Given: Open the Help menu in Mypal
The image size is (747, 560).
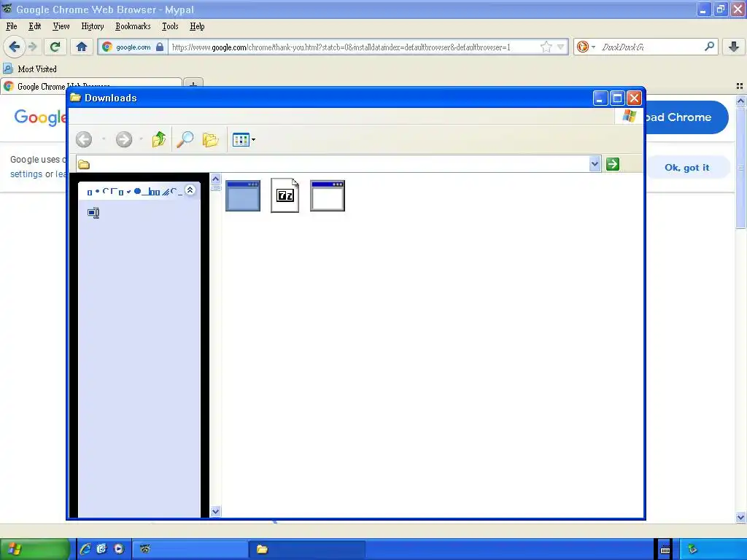Looking at the screenshot, I should click(197, 26).
